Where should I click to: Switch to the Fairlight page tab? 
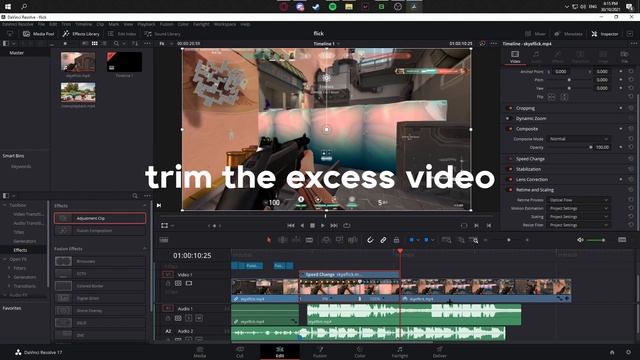tap(400, 352)
